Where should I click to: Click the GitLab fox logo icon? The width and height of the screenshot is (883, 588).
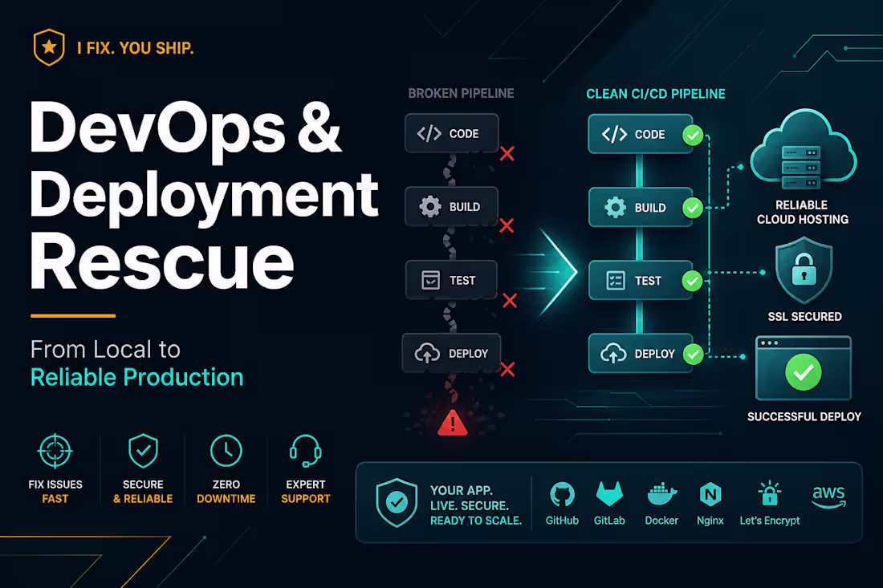tap(609, 494)
